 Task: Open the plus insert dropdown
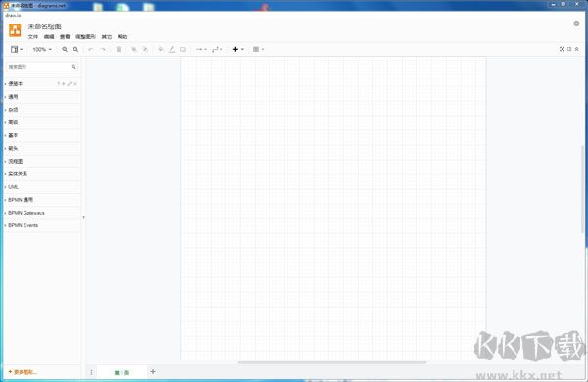pos(238,49)
